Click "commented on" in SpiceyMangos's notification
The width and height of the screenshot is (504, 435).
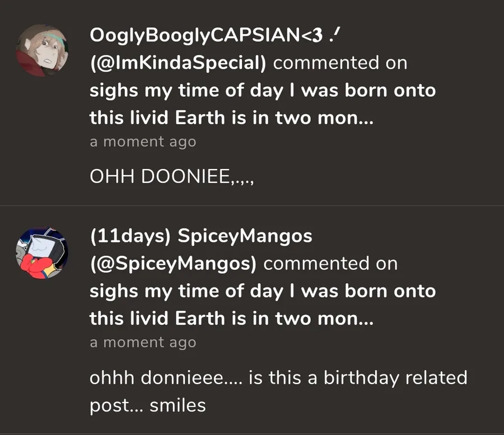click(x=331, y=263)
